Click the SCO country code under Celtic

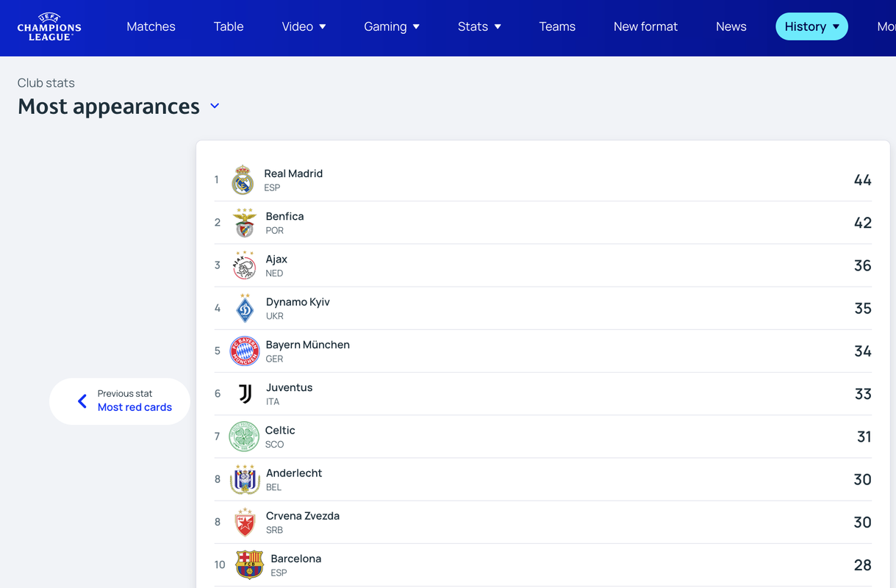(x=274, y=445)
